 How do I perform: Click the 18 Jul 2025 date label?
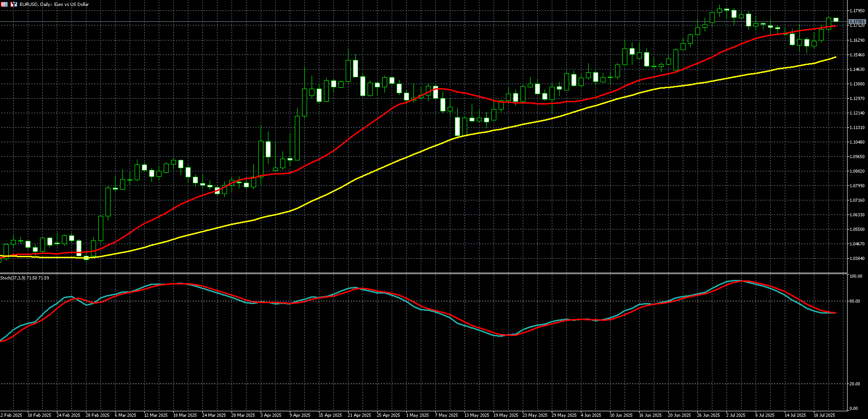coord(824,415)
